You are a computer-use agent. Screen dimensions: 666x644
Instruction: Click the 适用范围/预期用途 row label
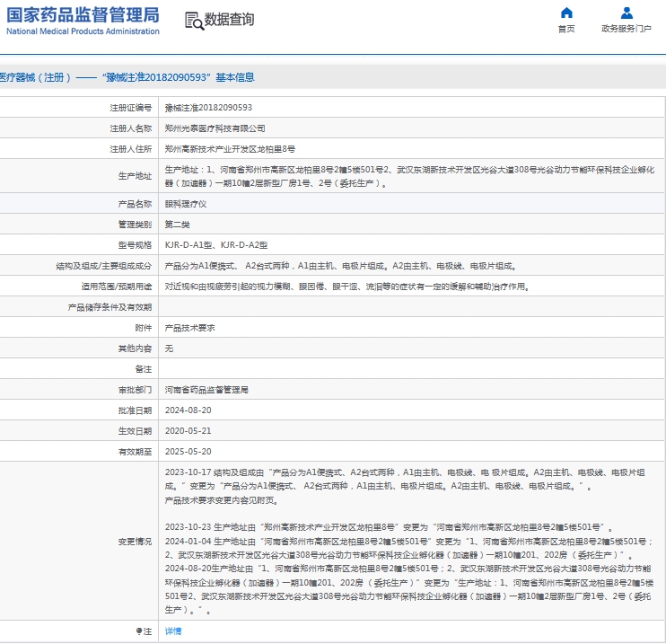point(117,287)
